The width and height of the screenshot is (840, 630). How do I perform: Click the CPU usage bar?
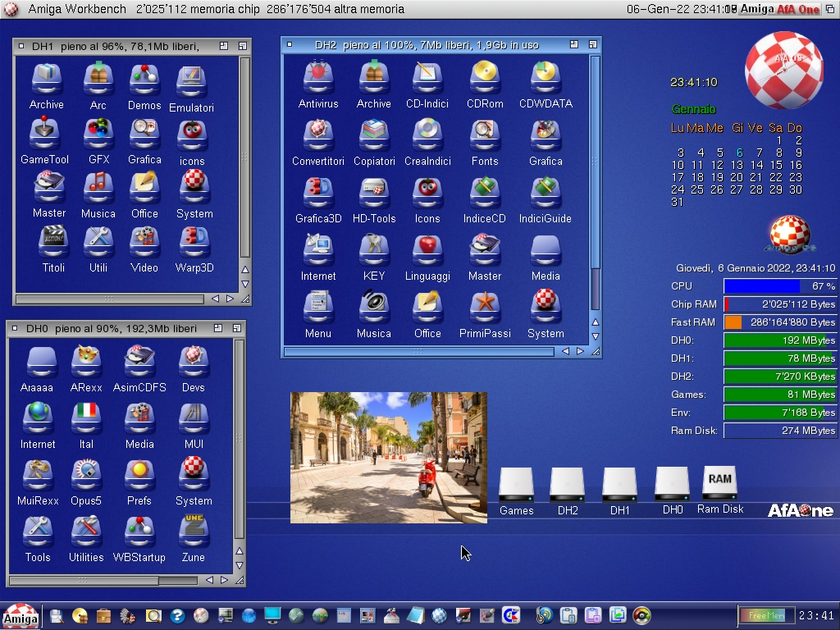pos(779,286)
